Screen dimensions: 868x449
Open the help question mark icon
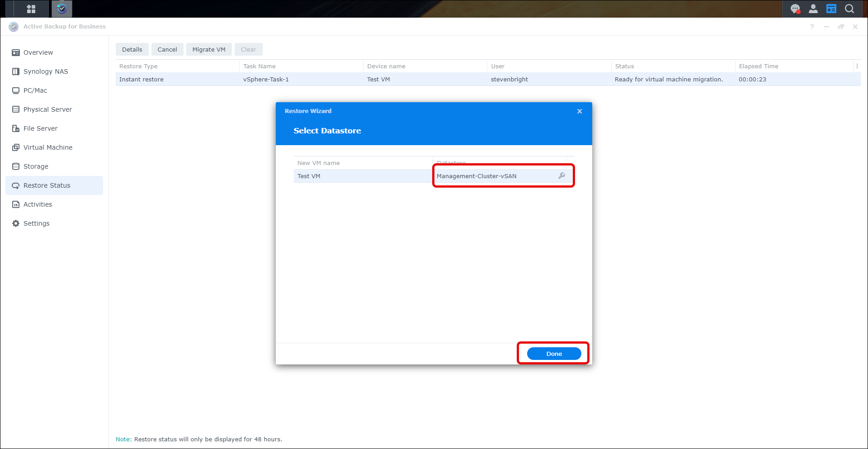(812, 27)
